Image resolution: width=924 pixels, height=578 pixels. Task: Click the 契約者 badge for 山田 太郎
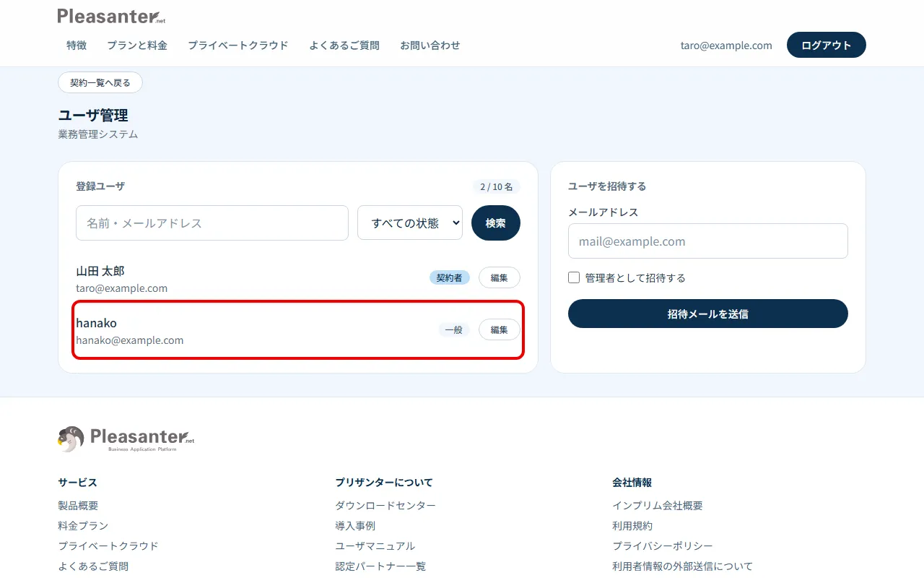tap(450, 277)
